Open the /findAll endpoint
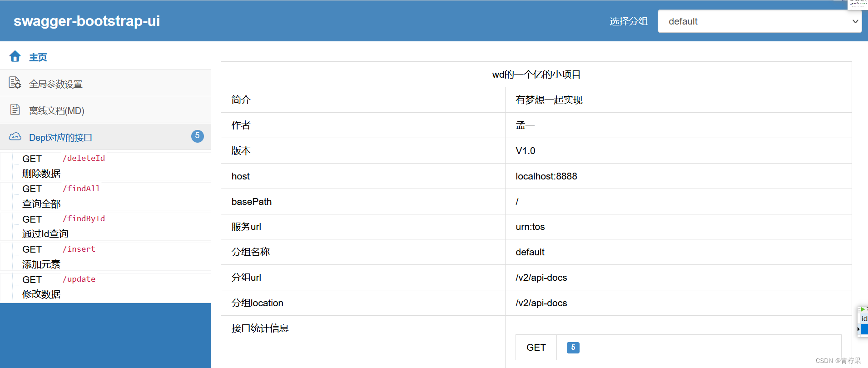The width and height of the screenshot is (868, 368). point(81,189)
